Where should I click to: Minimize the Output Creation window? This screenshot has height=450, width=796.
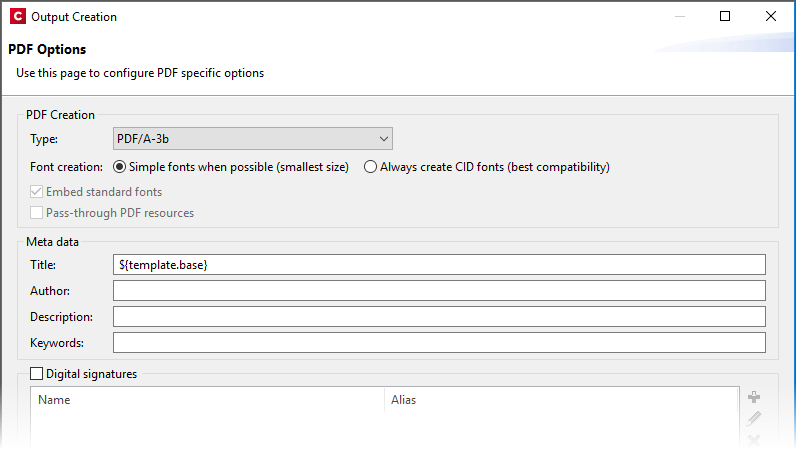(679, 16)
